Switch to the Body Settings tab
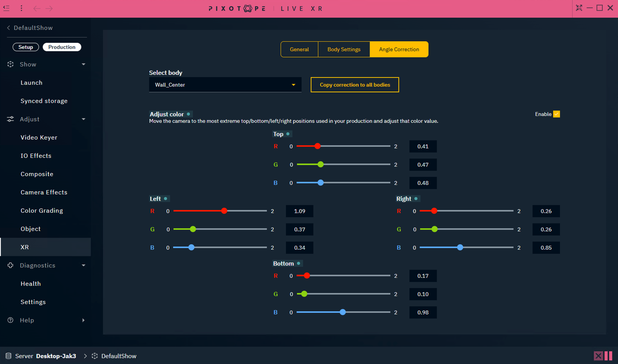The height and width of the screenshot is (364, 618). point(344,49)
